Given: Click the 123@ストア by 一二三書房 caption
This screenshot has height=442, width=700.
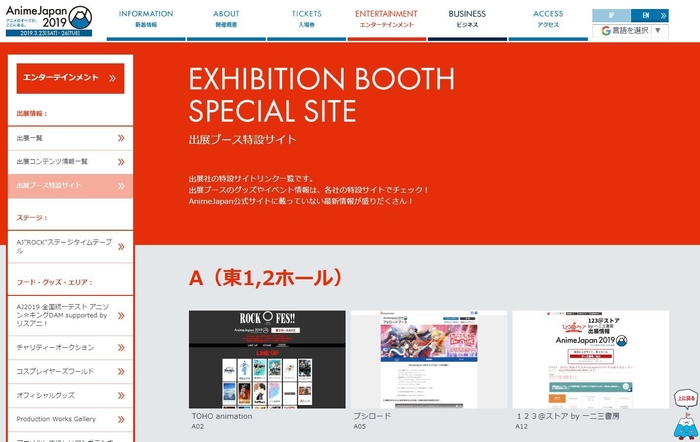Looking at the screenshot, I should click(568, 416).
